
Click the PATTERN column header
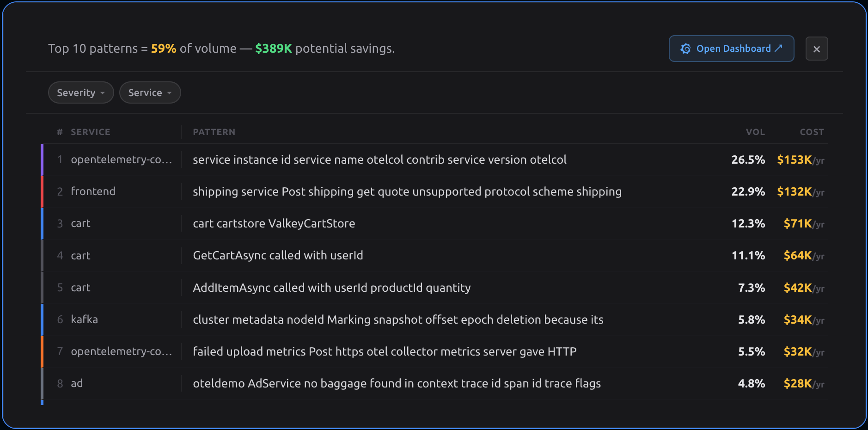[x=214, y=132]
